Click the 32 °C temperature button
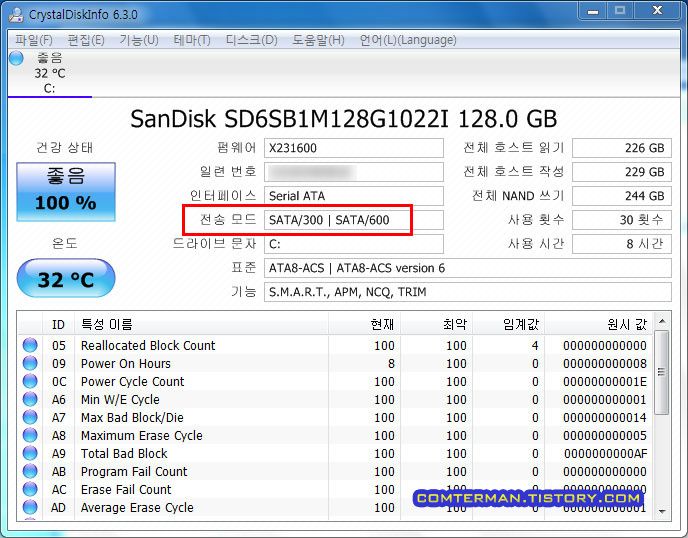The width and height of the screenshot is (688, 538). (x=66, y=278)
